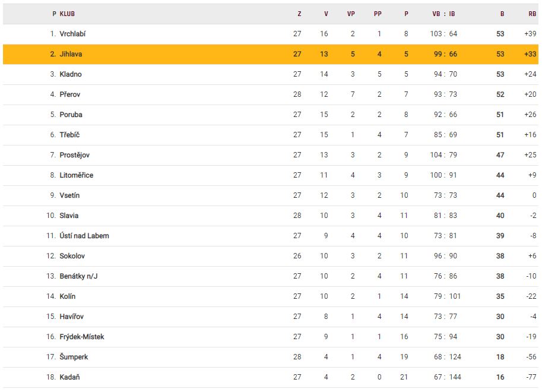The image size is (542, 392).
Task: Select Kladno in the standings
Action: pyautogui.click(x=71, y=74)
